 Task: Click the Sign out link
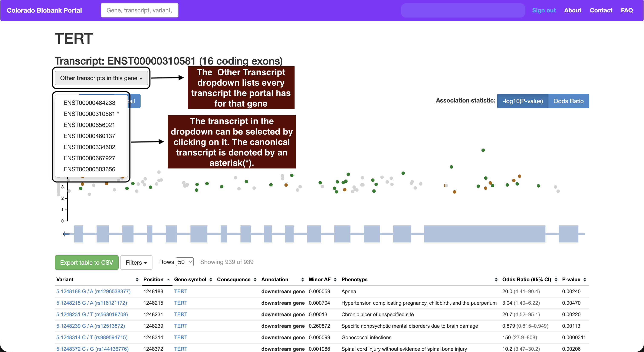(x=544, y=10)
